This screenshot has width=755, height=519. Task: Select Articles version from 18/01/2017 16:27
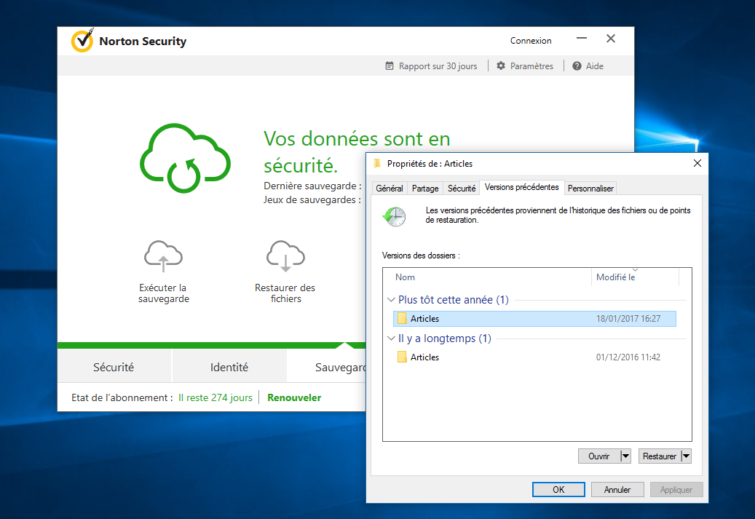(534, 318)
